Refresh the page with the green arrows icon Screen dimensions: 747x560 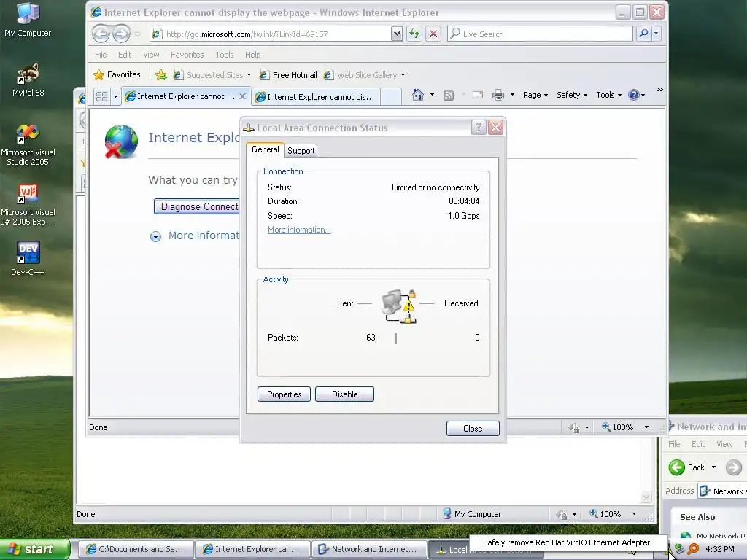(414, 34)
